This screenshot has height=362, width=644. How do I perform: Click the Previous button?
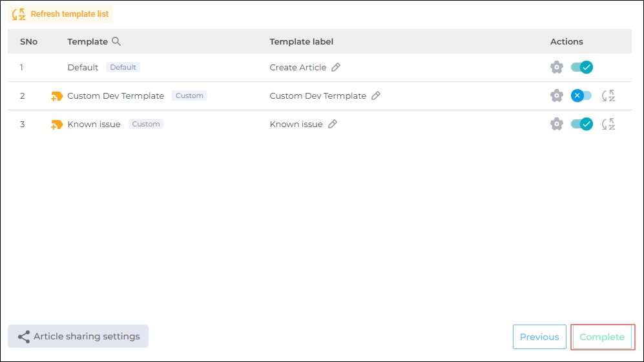pos(539,337)
